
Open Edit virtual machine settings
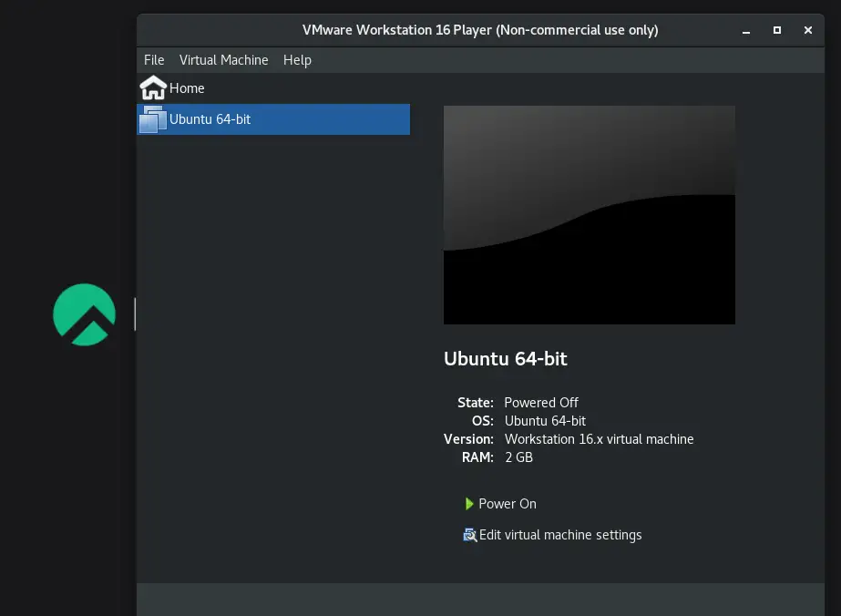[x=560, y=535]
